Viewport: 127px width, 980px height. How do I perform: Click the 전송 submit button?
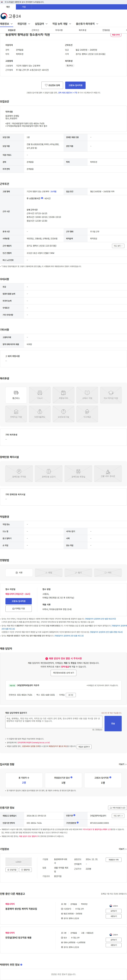coord(113,723)
